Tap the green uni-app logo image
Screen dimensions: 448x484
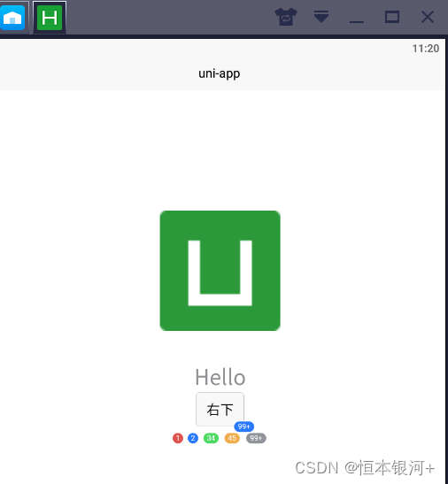click(220, 271)
